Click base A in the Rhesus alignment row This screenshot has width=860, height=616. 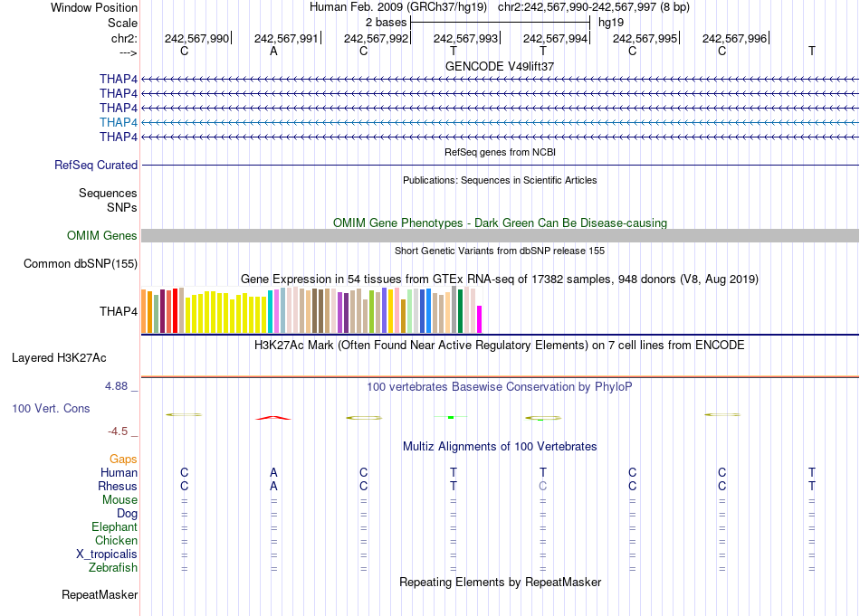[273, 486]
